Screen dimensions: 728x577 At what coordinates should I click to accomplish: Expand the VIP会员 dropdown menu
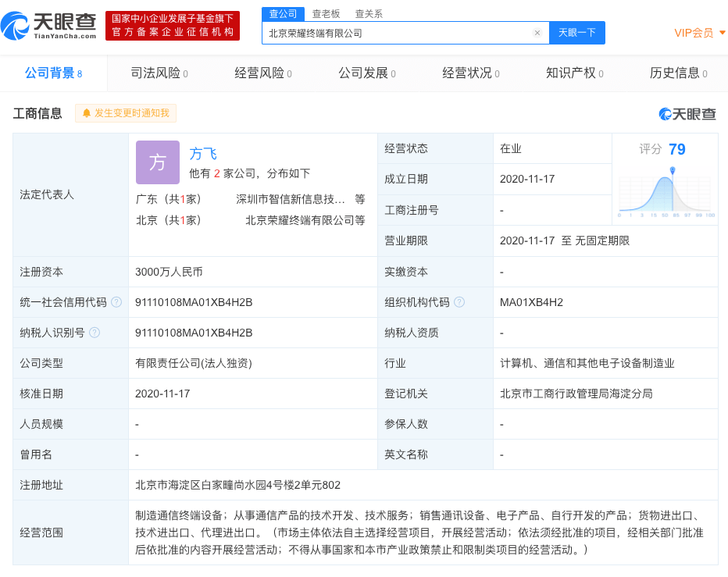coord(696,33)
